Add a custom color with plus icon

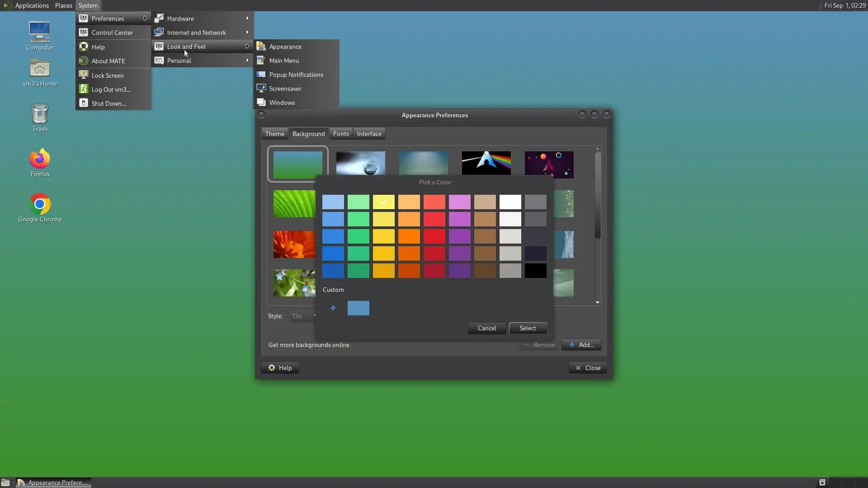333,308
